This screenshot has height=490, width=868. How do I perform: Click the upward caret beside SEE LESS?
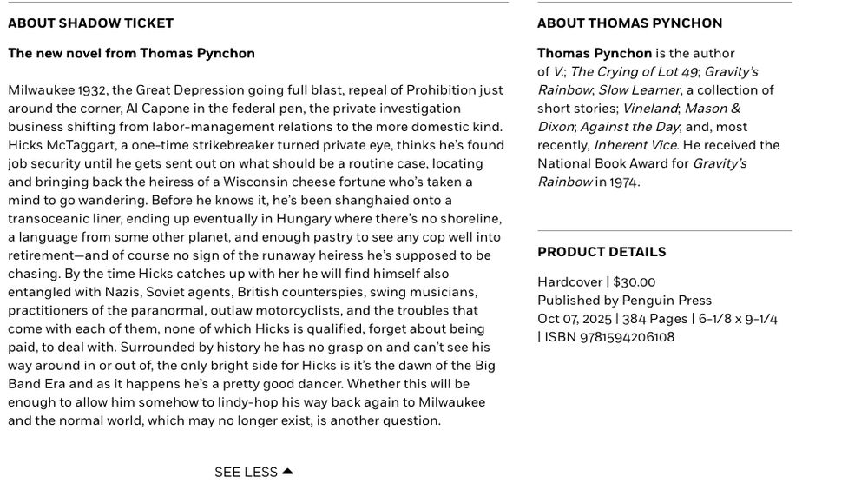tap(287, 472)
